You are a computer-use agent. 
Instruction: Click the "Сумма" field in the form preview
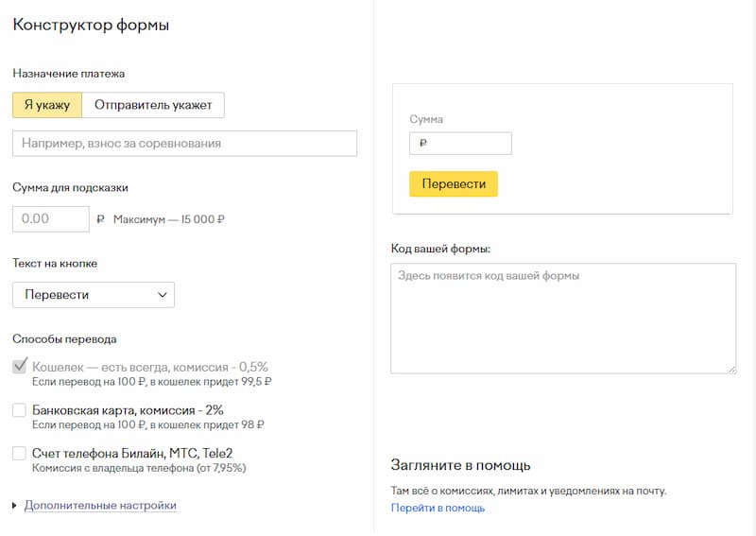pos(460,144)
